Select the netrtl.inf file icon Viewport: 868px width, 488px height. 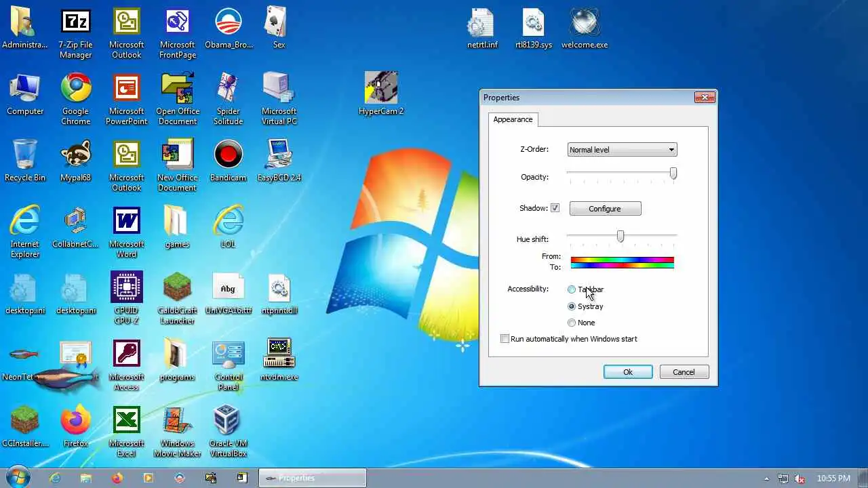pyautogui.click(x=482, y=29)
